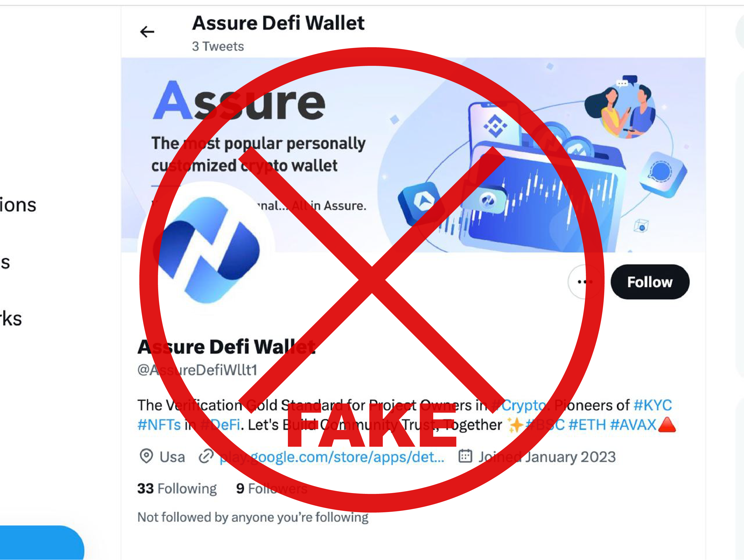Open the three-dot more options button
The height and width of the screenshot is (560, 744).
coord(585,282)
